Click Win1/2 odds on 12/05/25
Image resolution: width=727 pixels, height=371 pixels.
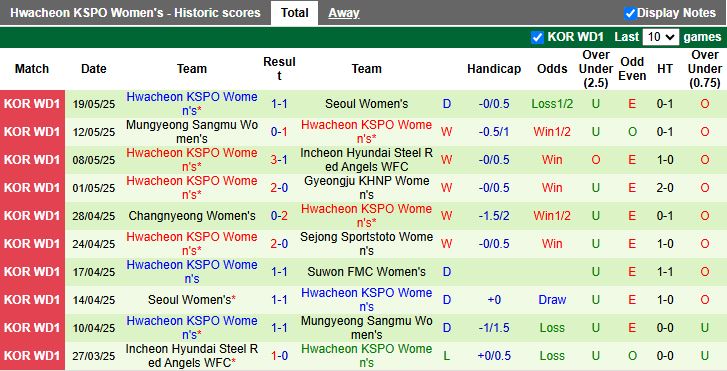click(x=552, y=132)
